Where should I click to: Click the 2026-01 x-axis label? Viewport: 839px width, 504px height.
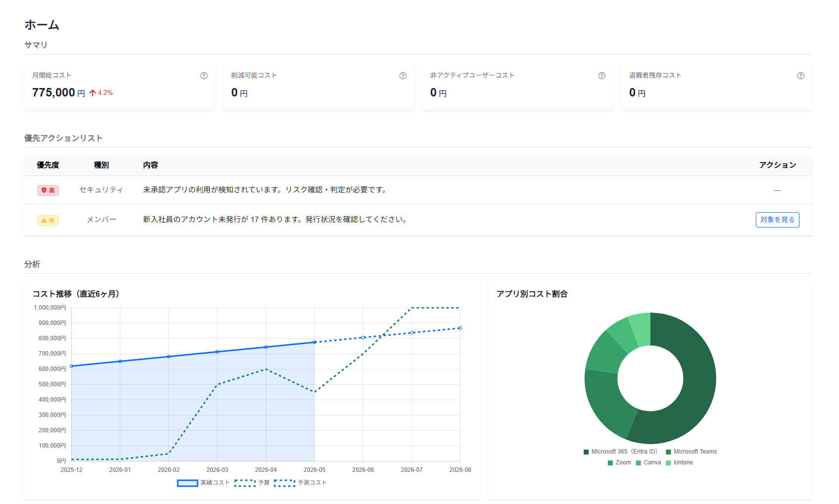[x=120, y=470]
